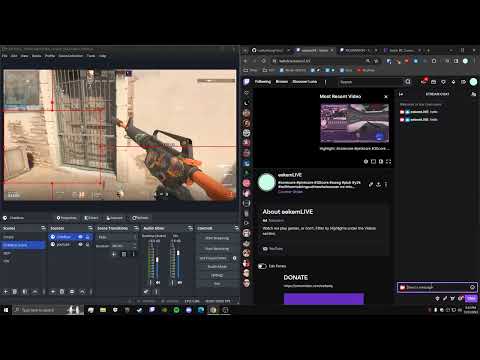Open Filters for the selected source
The width and height of the screenshot is (480, 360).
click(x=91, y=218)
